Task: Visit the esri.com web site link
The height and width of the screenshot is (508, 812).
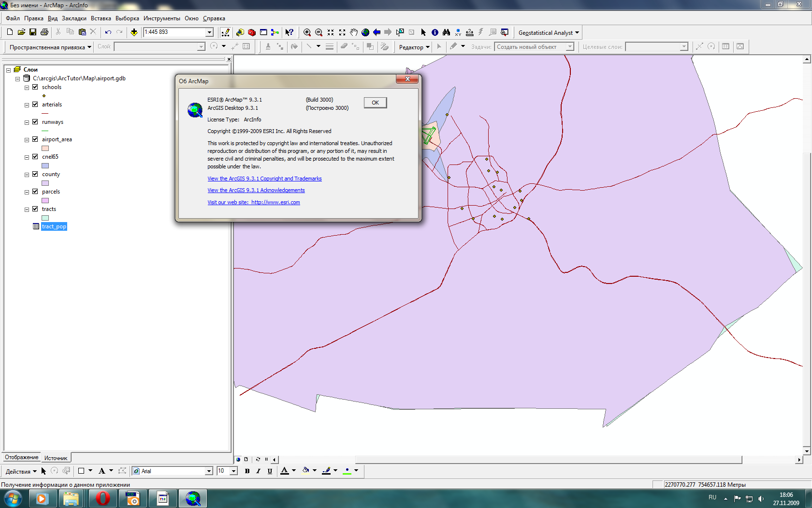Action: tap(254, 202)
